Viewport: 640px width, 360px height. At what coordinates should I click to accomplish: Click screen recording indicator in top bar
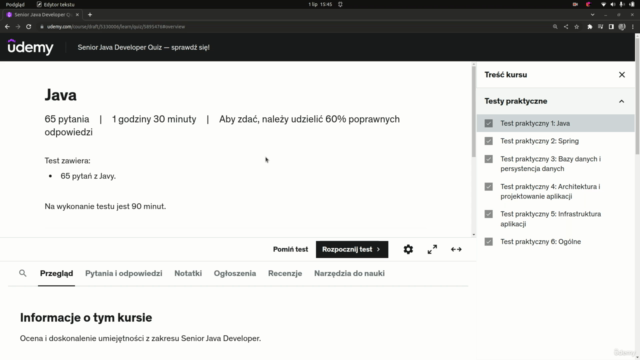(x=575, y=4)
